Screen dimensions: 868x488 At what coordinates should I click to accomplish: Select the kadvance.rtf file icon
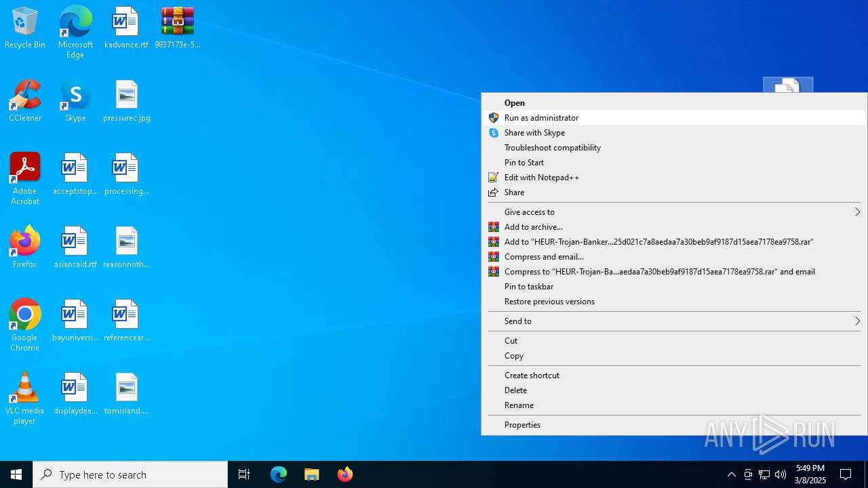126,28
